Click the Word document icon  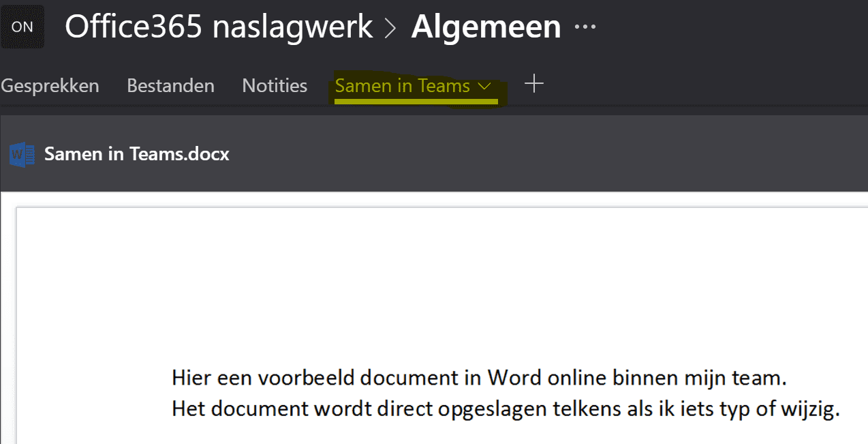click(22, 155)
